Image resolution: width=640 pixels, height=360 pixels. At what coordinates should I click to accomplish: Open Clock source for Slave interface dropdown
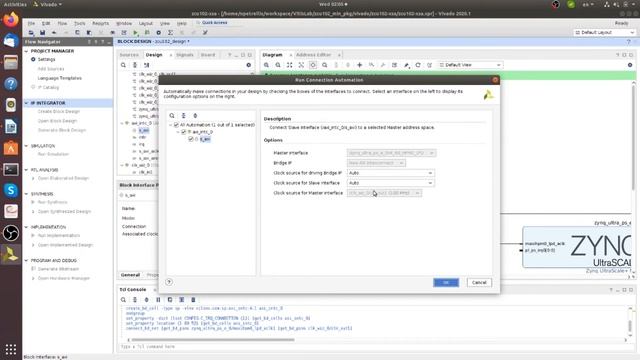click(x=390, y=183)
